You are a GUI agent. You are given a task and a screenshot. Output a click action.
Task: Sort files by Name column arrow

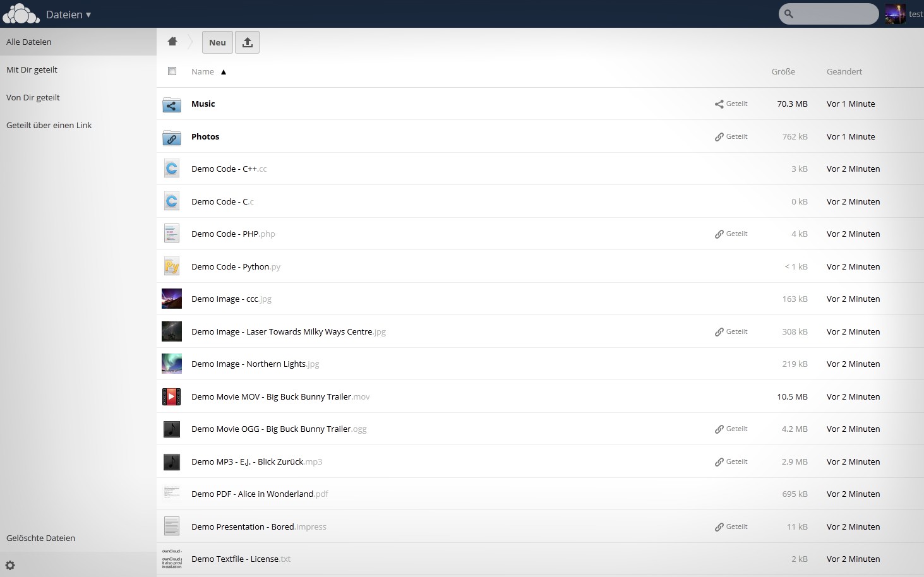pyautogui.click(x=224, y=72)
